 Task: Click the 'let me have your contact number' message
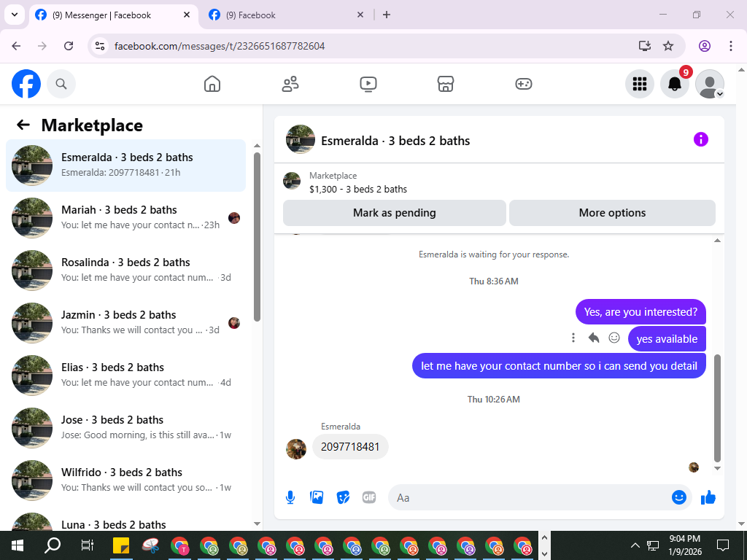(559, 366)
